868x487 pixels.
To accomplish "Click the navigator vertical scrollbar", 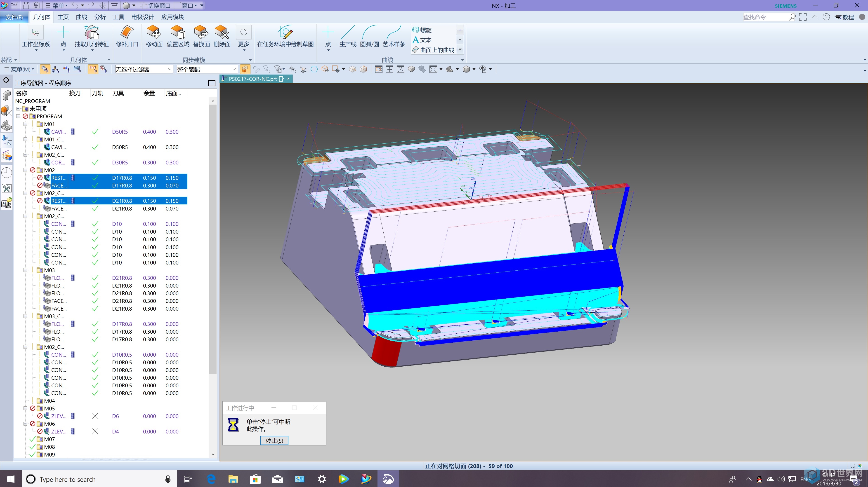I will tap(213, 239).
